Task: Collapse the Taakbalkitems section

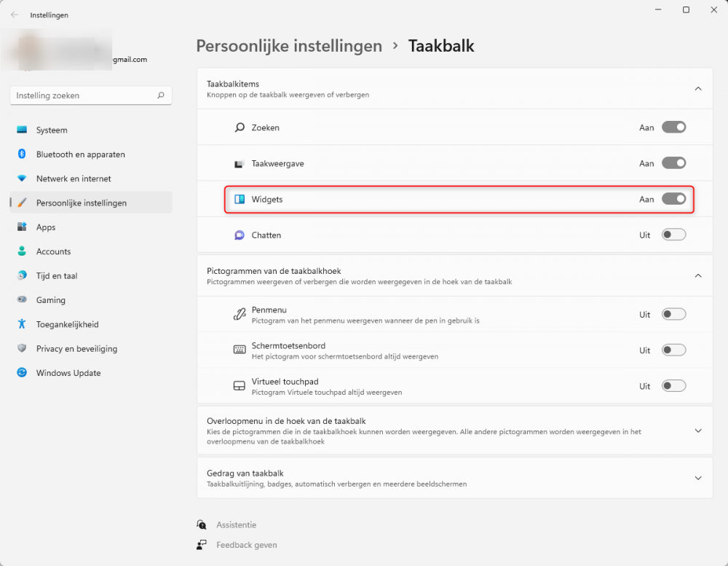Action: click(x=697, y=89)
